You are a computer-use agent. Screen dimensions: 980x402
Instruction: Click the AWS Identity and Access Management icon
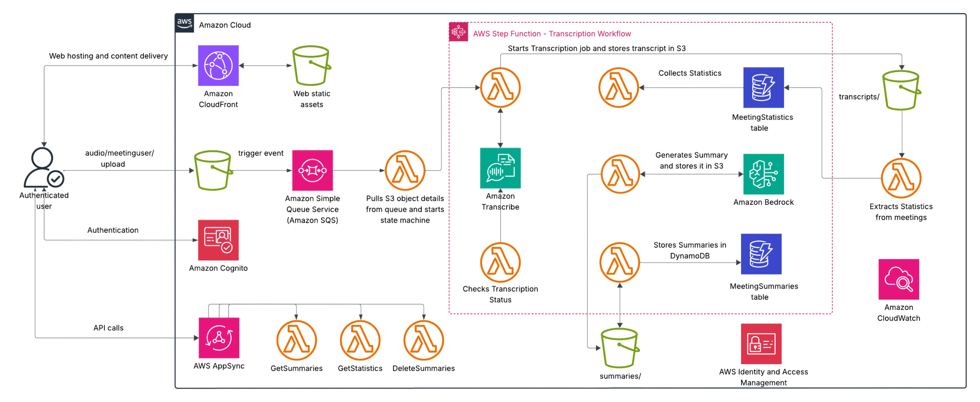(761, 344)
